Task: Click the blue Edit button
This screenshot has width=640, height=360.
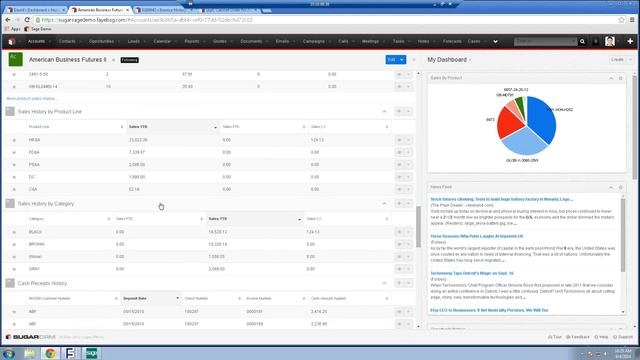Action: pos(391,60)
